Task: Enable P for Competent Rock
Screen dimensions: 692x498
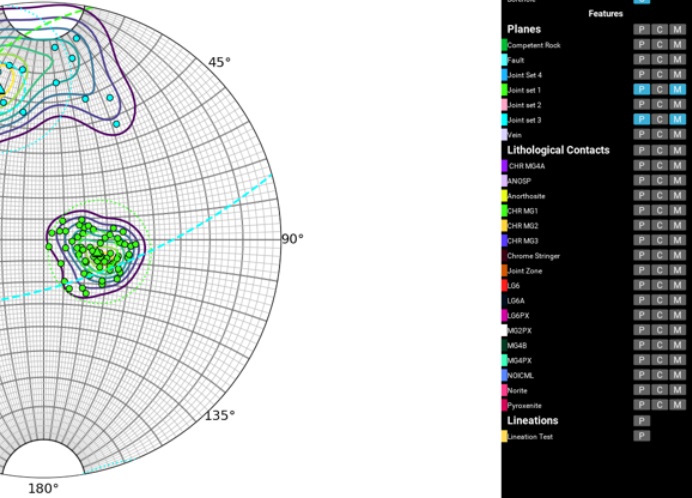Action: click(641, 45)
